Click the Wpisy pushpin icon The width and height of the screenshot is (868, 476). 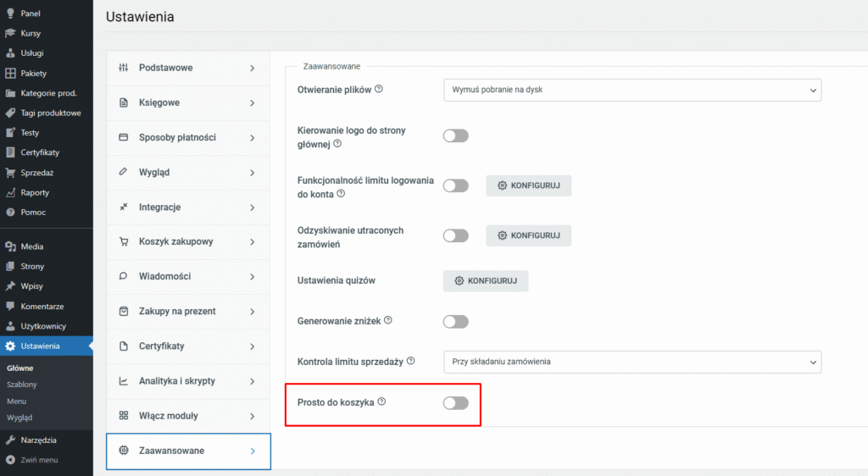tap(10, 286)
